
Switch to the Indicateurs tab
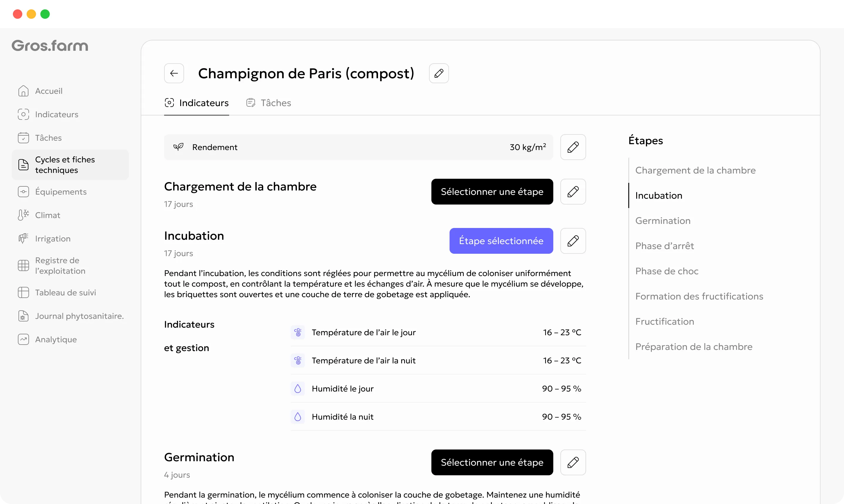(x=197, y=103)
